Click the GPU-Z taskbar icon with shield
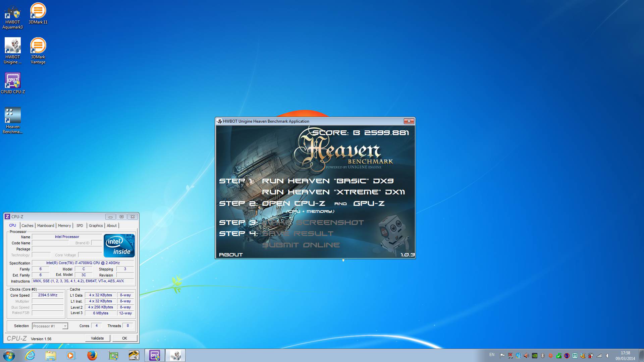The height and width of the screenshot is (362, 644). tap(113, 355)
